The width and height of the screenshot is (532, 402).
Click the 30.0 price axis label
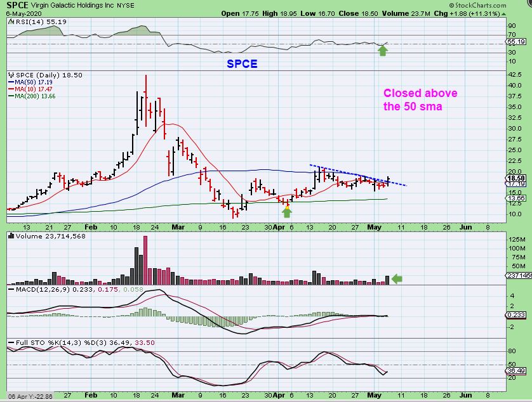point(515,129)
